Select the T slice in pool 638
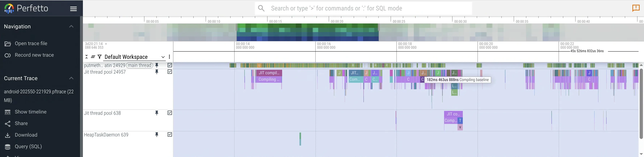 460,120
